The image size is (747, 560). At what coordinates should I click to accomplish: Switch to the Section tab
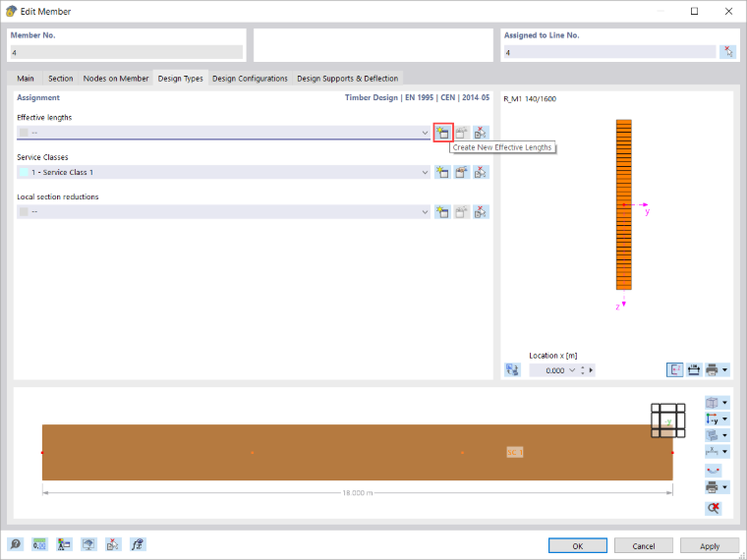(61, 78)
